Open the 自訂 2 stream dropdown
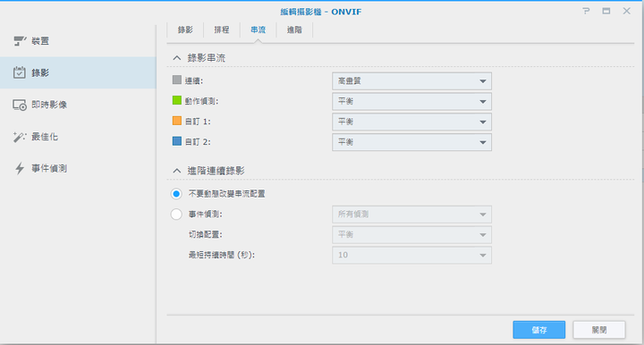 tap(411, 142)
